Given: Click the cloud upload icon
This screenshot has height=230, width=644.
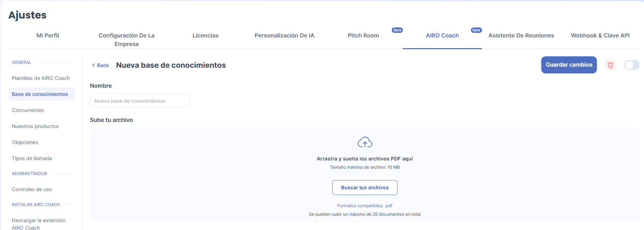Looking at the screenshot, I should pyautogui.click(x=365, y=142).
